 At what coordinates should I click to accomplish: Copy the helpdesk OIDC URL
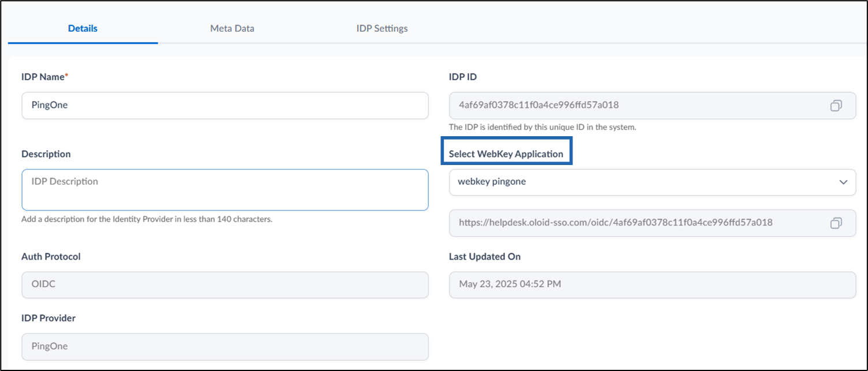[836, 223]
